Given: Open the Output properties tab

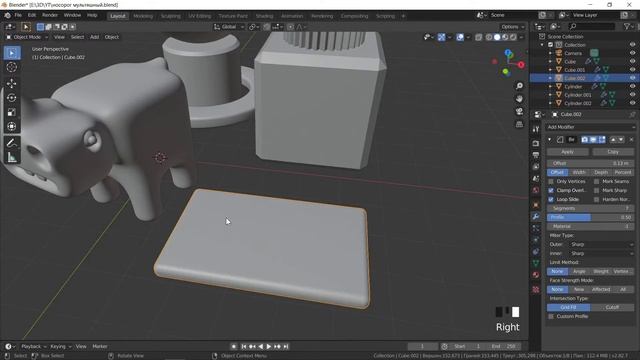Looking at the screenshot, I should tap(536, 155).
